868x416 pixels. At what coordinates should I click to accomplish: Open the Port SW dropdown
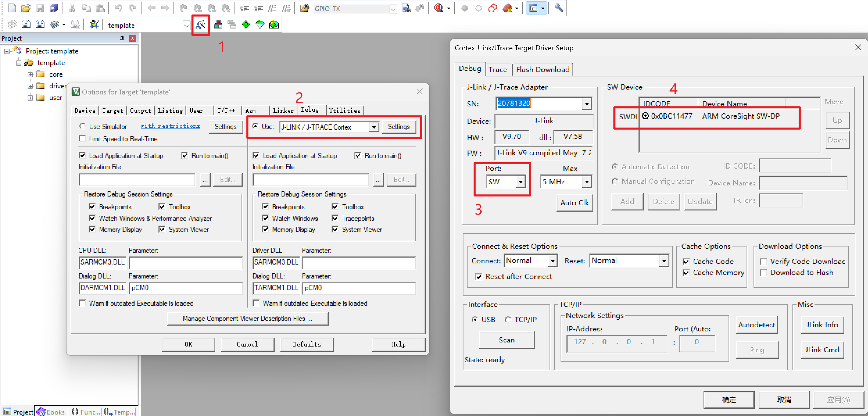pos(521,182)
